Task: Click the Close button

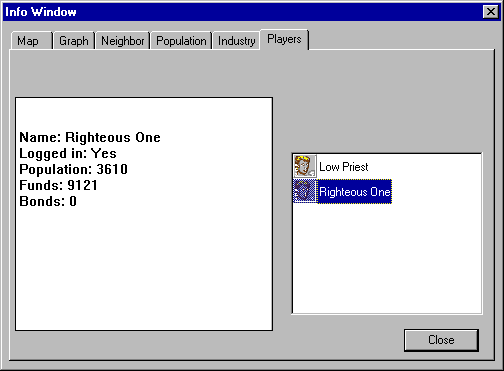Action: pyautogui.click(x=441, y=340)
